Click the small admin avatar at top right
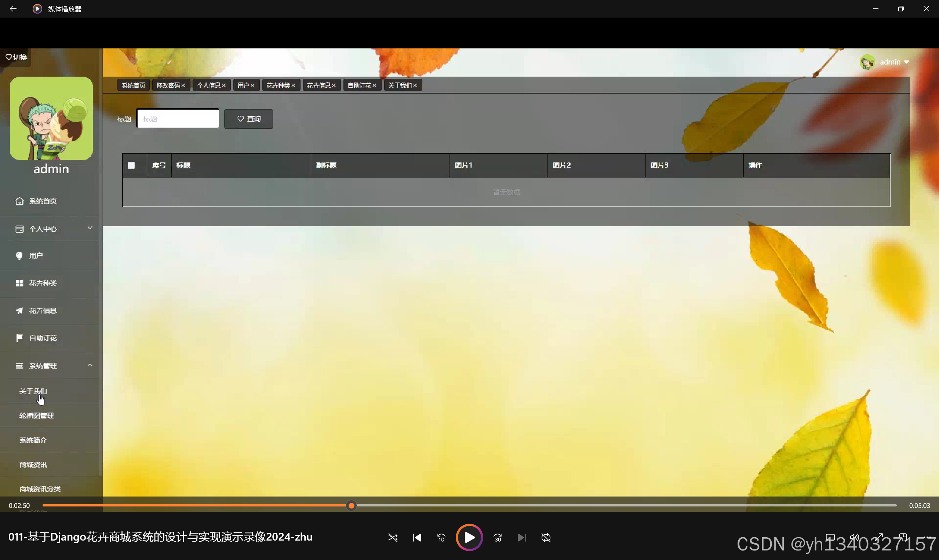Image resolution: width=939 pixels, height=560 pixels. point(867,62)
